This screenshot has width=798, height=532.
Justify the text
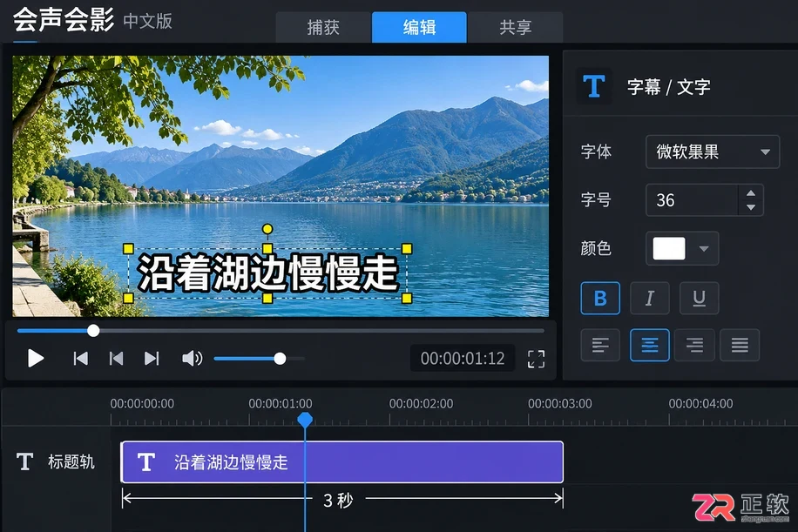(x=740, y=346)
